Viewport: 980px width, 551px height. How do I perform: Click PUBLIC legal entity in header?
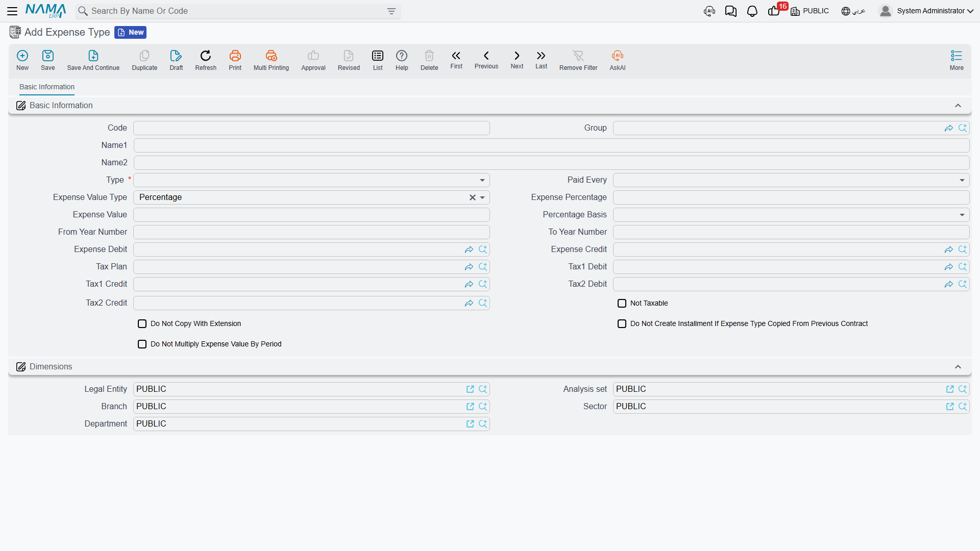tap(810, 11)
